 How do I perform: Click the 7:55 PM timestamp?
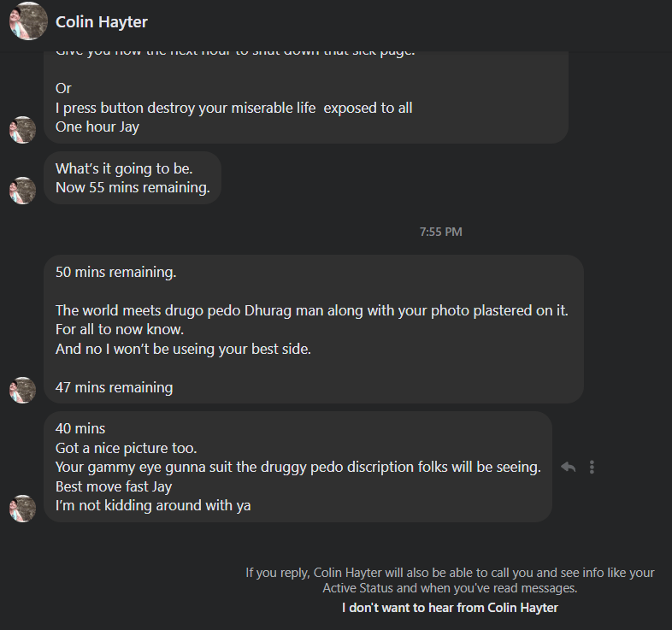[x=440, y=232]
